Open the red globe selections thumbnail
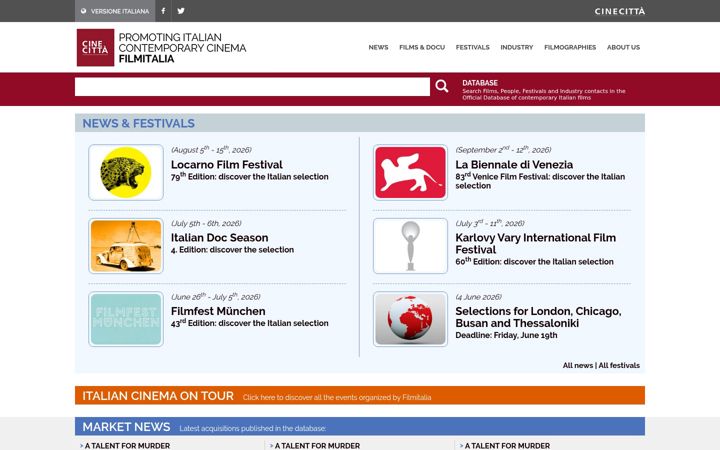The image size is (720, 450). (x=410, y=319)
